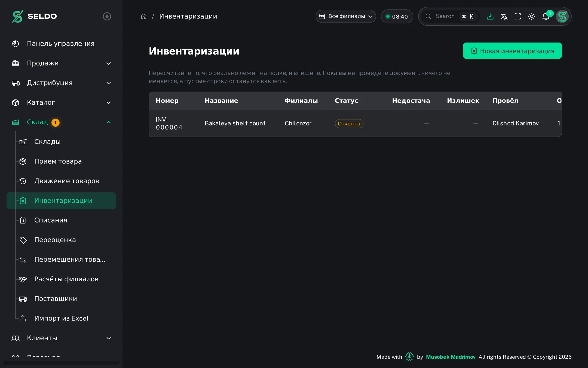
Task: Toggle the sidebar pin radio button
Action: click(x=107, y=16)
